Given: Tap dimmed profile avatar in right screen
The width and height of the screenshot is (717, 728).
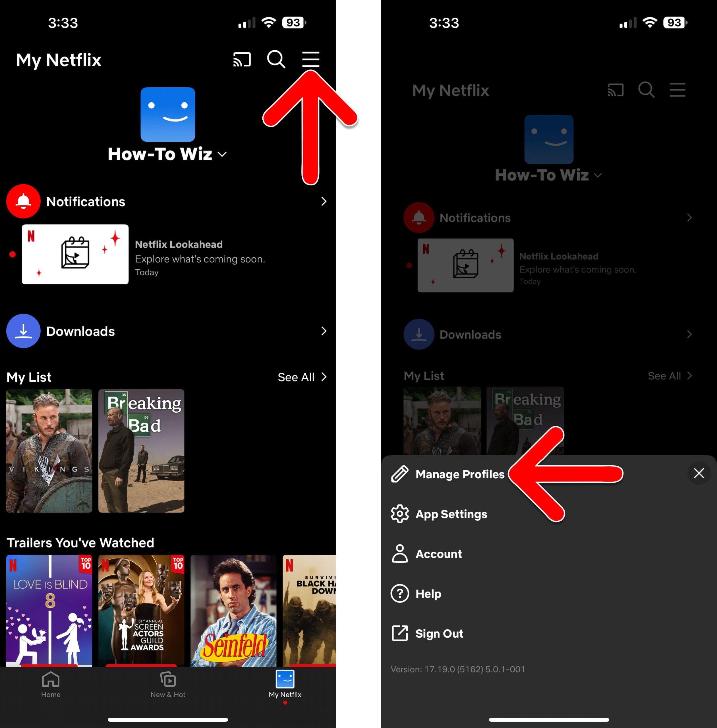Looking at the screenshot, I should point(549,139).
